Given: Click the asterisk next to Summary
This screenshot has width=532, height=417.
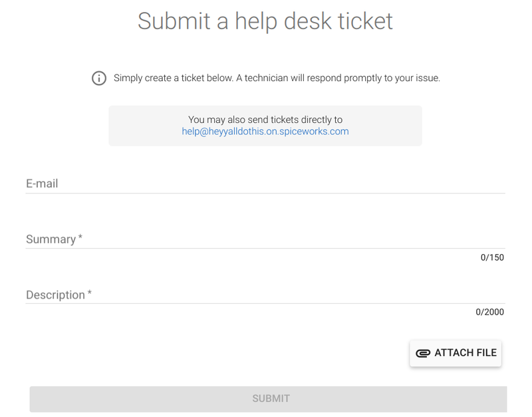Looking at the screenshot, I should tap(80, 237).
